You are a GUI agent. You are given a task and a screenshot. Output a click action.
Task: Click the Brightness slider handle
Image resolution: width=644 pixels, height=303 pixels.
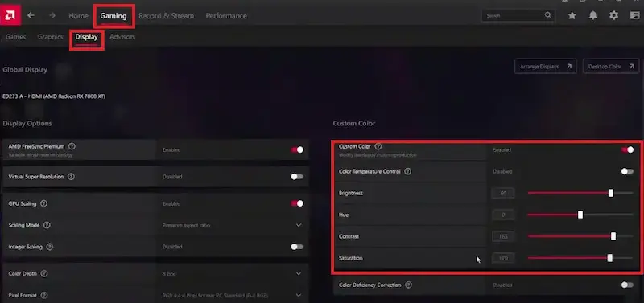point(611,193)
